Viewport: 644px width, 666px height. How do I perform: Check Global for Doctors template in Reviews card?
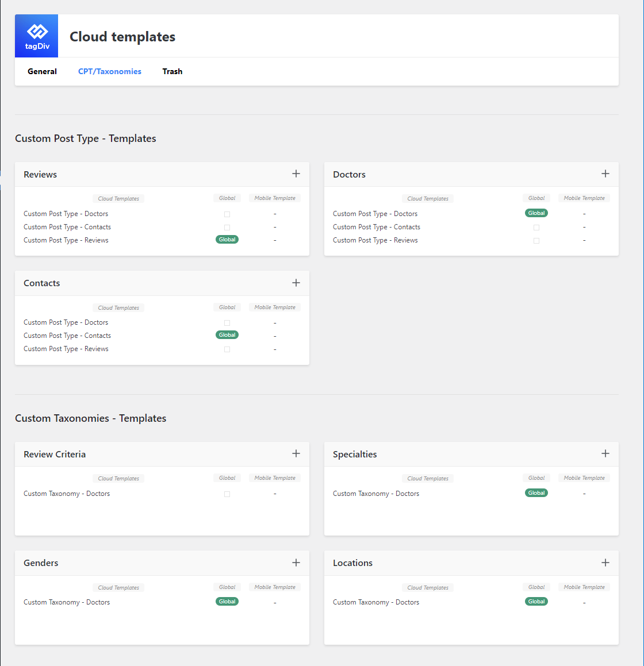[227, 214]
